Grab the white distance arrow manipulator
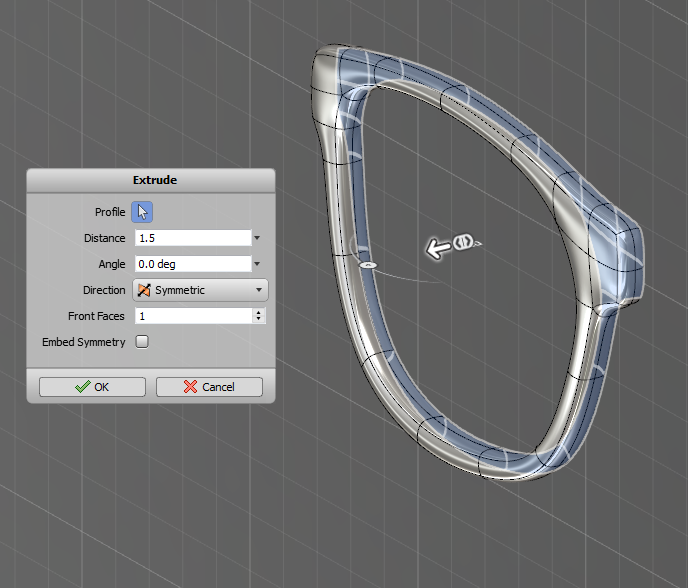688x588 pixels. point(438,248)
